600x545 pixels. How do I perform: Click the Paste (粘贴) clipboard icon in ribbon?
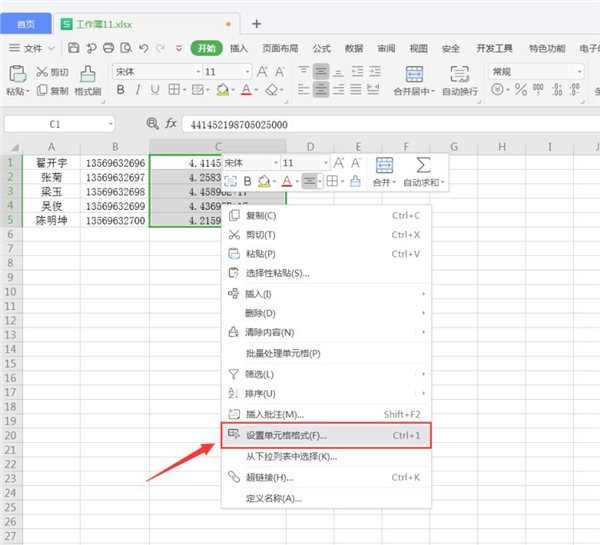tap(16, 73)
